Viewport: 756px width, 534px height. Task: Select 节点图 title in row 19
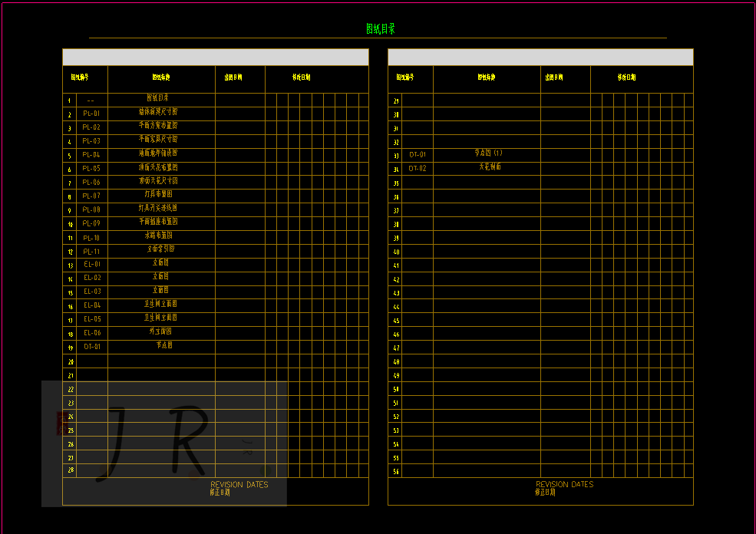(x=164, y=345)
